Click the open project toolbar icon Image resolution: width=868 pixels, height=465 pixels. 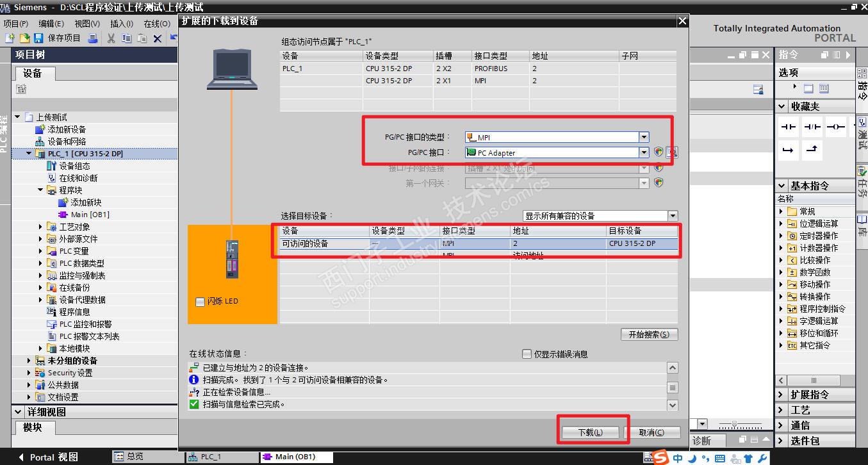click(25, 38)
